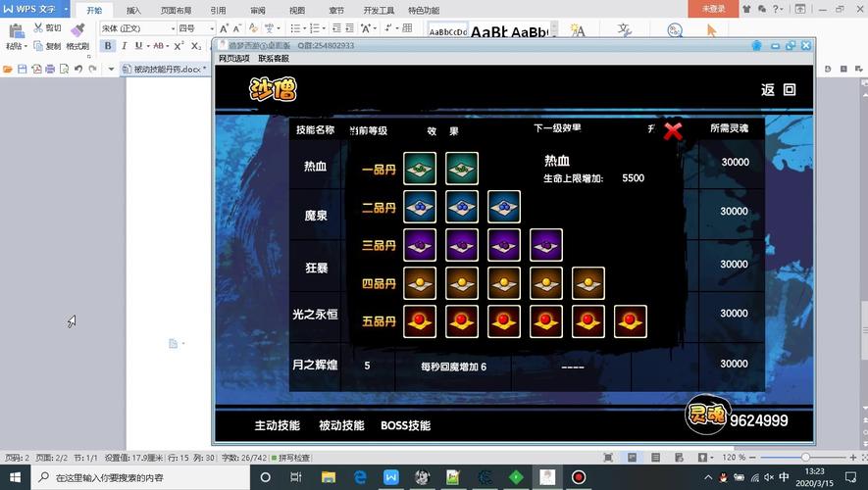
Task: Click the find and replace magnifier icon
Action: [674, 30]
